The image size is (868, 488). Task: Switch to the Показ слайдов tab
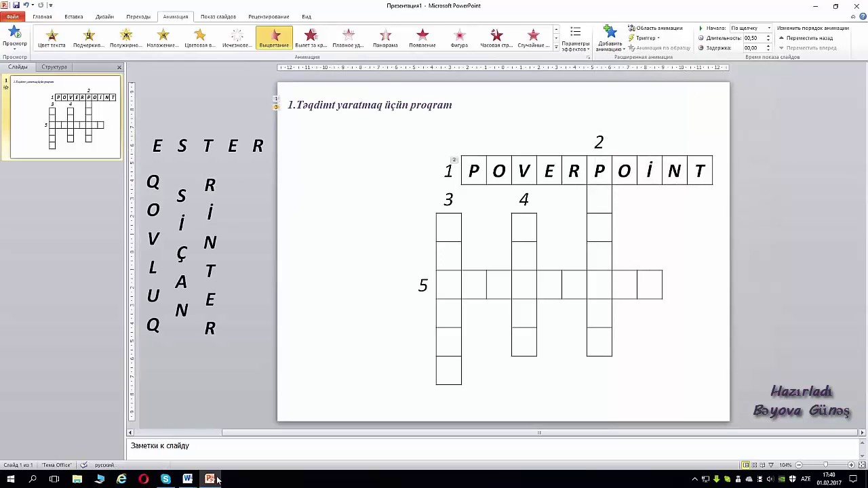tap(218, 16)
